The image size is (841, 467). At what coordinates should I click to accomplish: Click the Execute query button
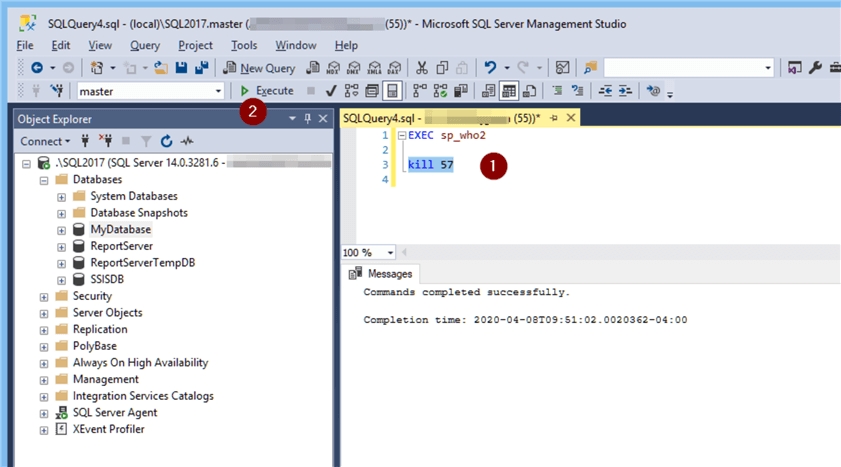[x=267, y=91]
